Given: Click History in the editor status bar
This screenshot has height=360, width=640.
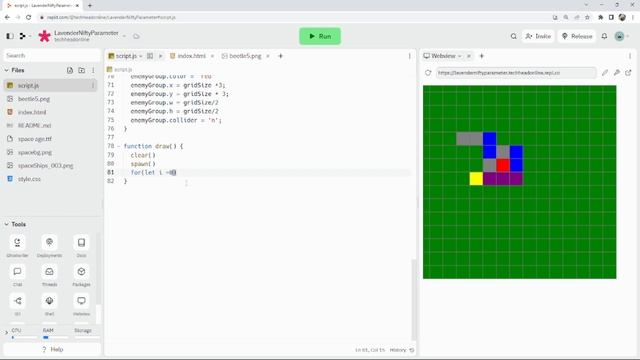Looking at the screenshot, I should 401,350.
